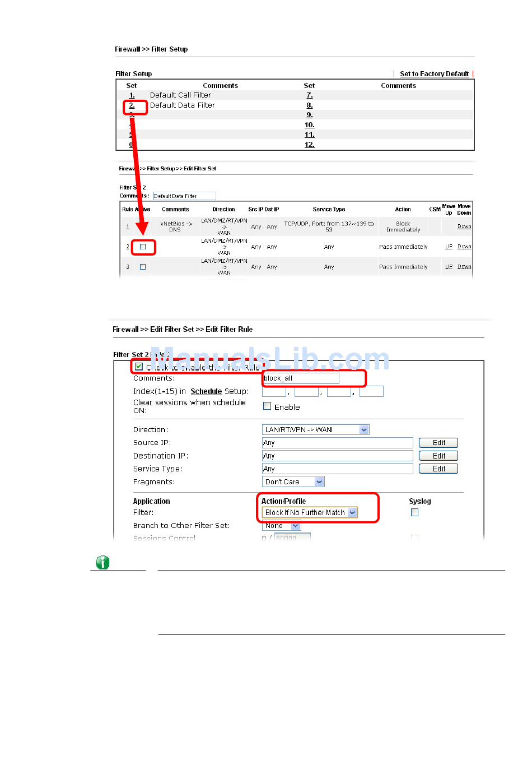Click Source IP field
532x778 pixels.
(x=338, y=443)
